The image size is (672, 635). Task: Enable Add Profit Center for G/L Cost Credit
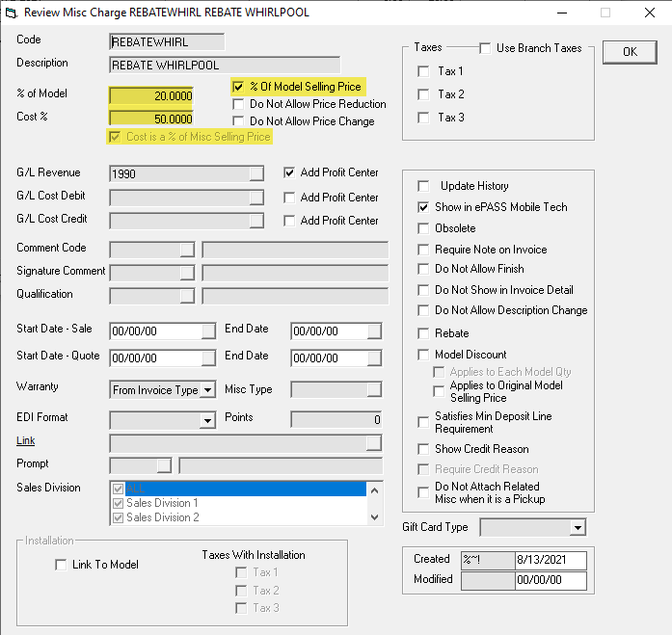tap(289, 221)
